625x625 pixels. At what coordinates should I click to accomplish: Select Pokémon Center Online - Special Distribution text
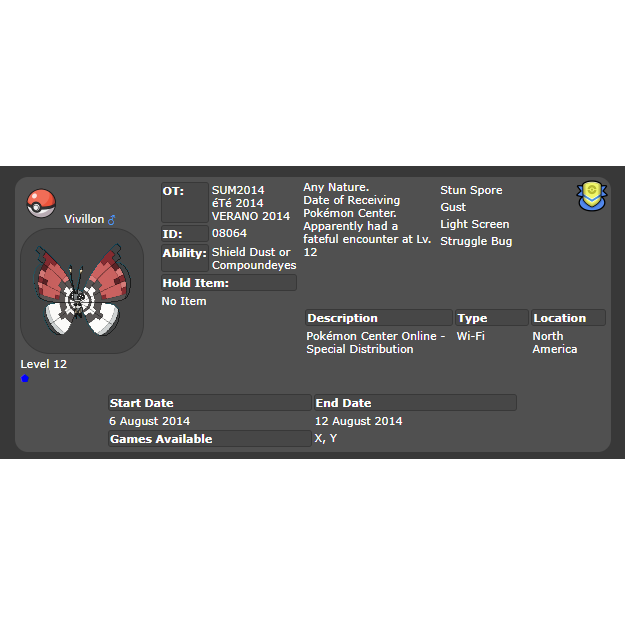(x=375, y=342)
